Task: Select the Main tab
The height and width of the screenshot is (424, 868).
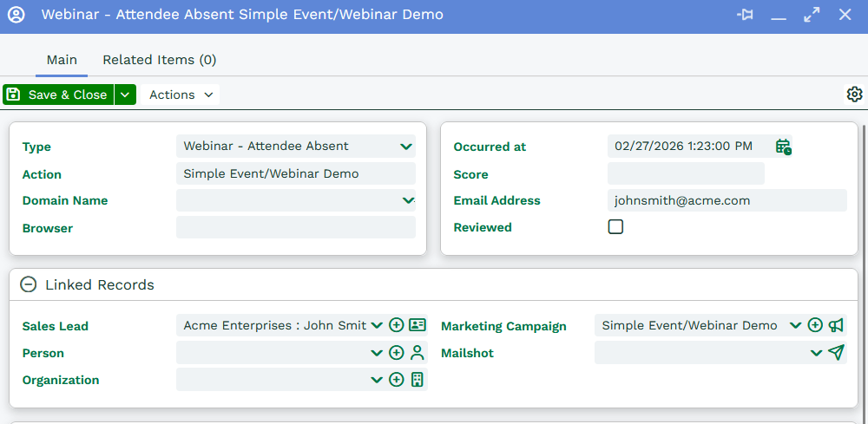Action: (62, 60)
